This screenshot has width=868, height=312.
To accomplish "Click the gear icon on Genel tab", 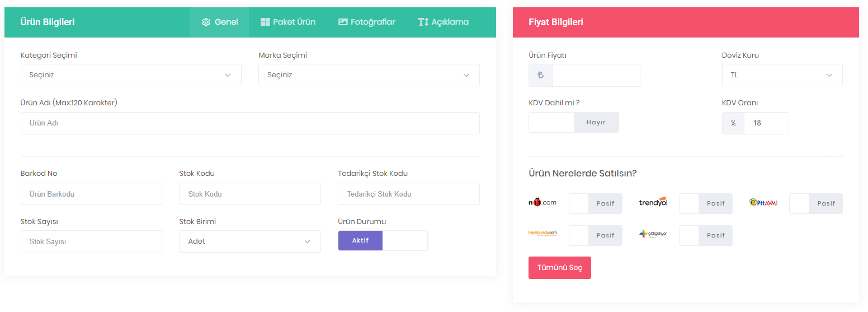I will click(206, 22).
